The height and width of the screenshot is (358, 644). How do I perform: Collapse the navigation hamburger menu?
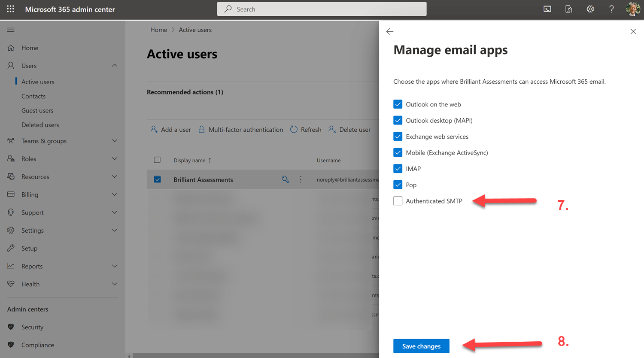tap(11, 30)
